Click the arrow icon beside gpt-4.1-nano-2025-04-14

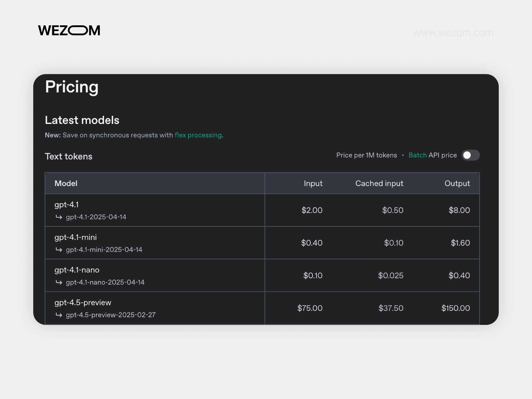tap(59, 282)
